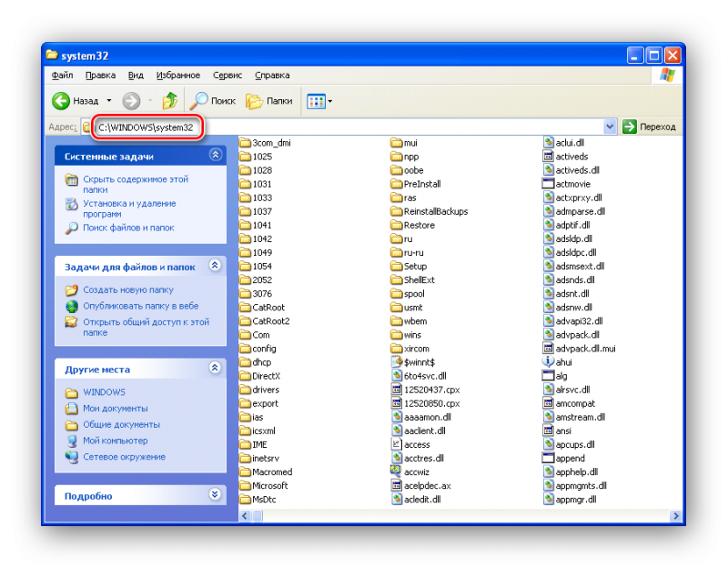Select the 3com_dmi folder name

(x=271, y=143)
